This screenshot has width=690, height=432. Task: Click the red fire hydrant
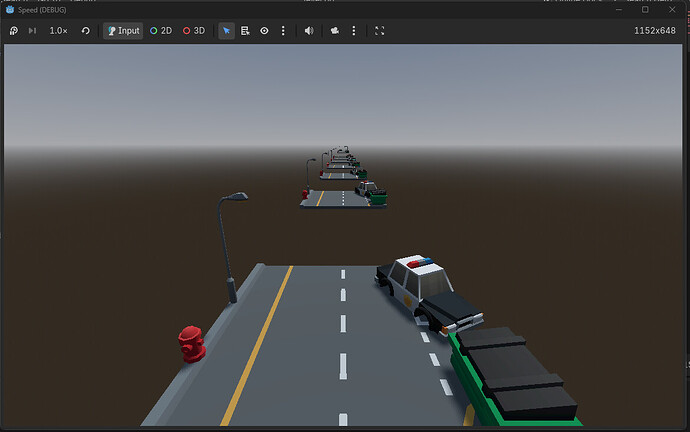[191, 343]
